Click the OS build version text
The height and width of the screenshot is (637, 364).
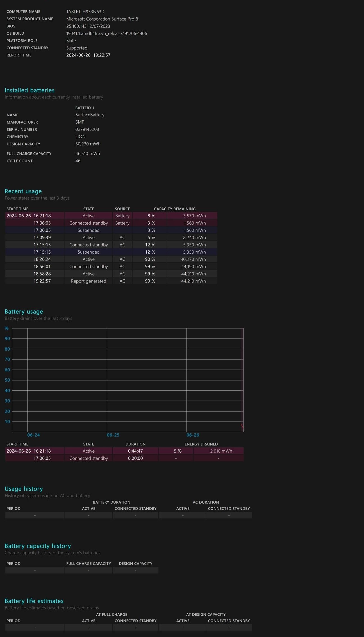point(107,33)
